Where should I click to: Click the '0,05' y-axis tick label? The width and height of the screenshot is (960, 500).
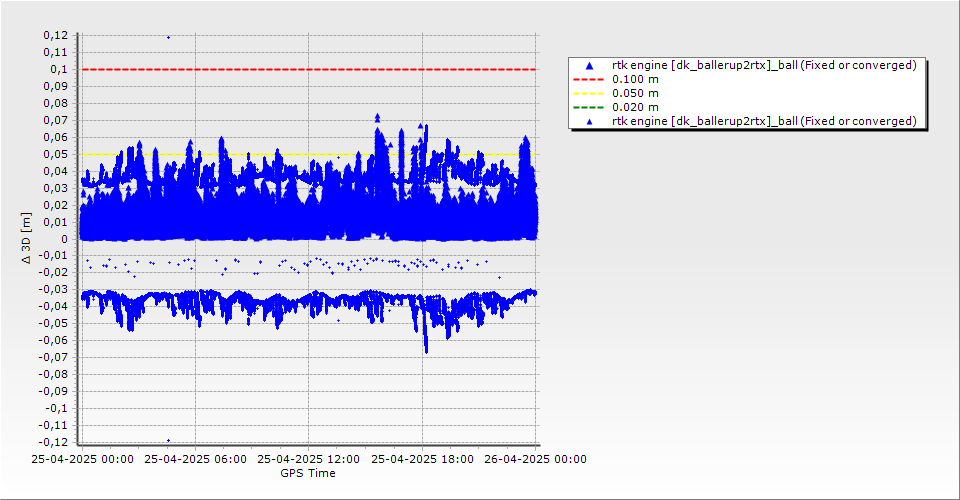[x=55, y=154]
